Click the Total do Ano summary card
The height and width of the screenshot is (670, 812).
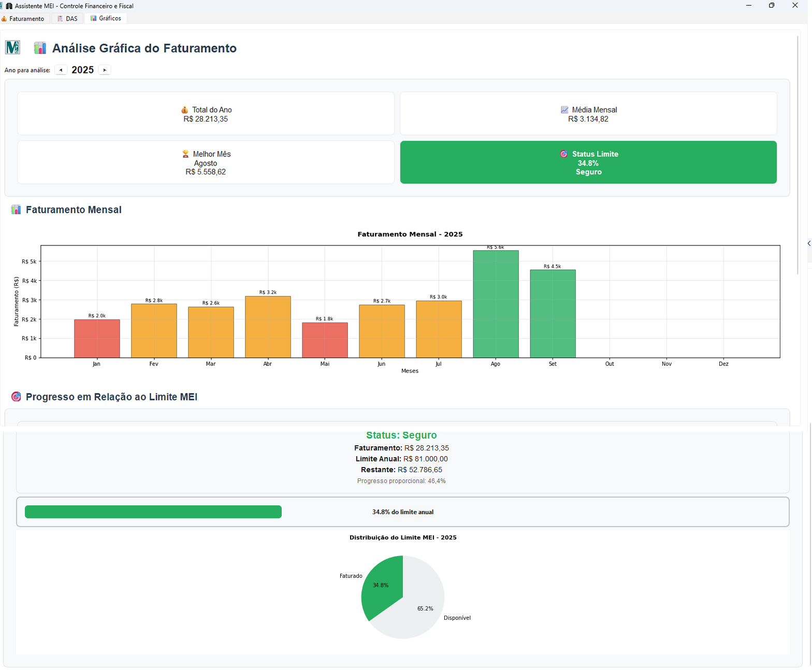pyautogui.click(x=206, y=114)
